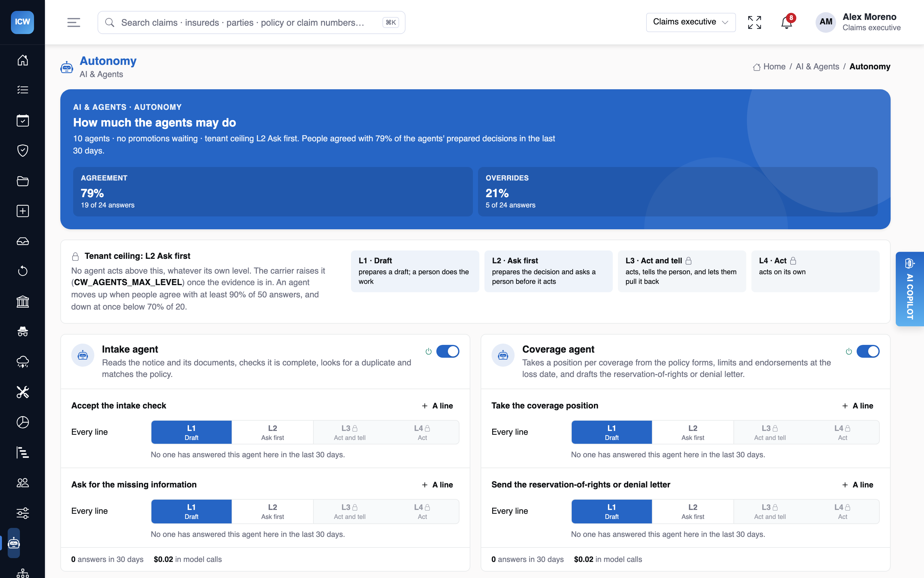Image resolution: width=924 pixels, height=578 pixels.
Task: Enter fullscreen with the expand icon
Action: tap(755, 22)
